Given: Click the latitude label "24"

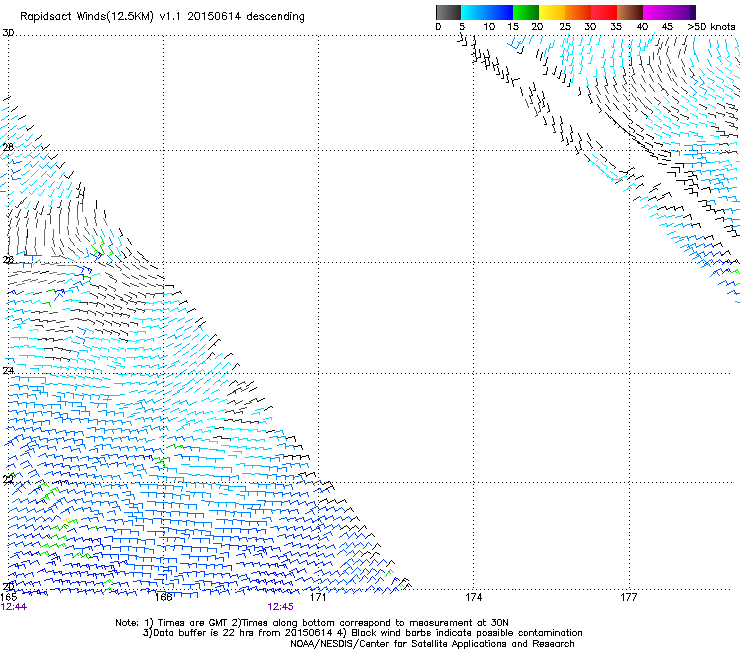Looking at the screenshot, I should coord(8,371).
